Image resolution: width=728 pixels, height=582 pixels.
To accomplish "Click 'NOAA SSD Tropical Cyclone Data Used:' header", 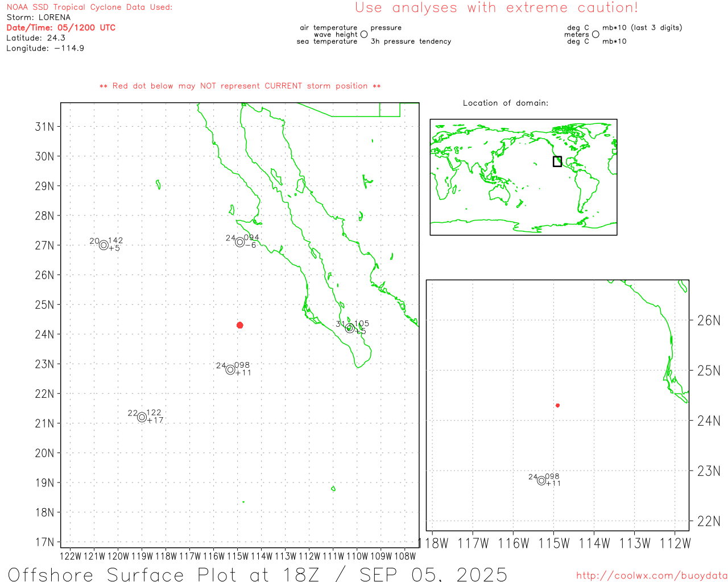I will (89, 7).
